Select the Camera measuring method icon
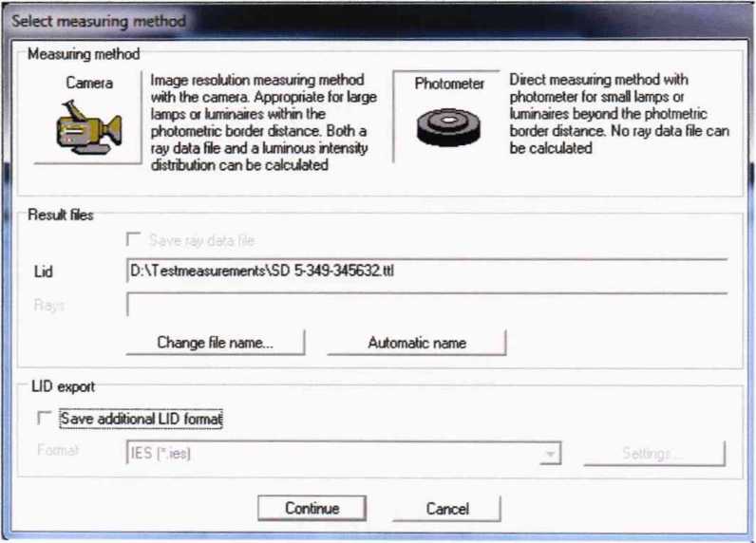The height and width of the screenshot is (543, 756). (x=88, y=128)
